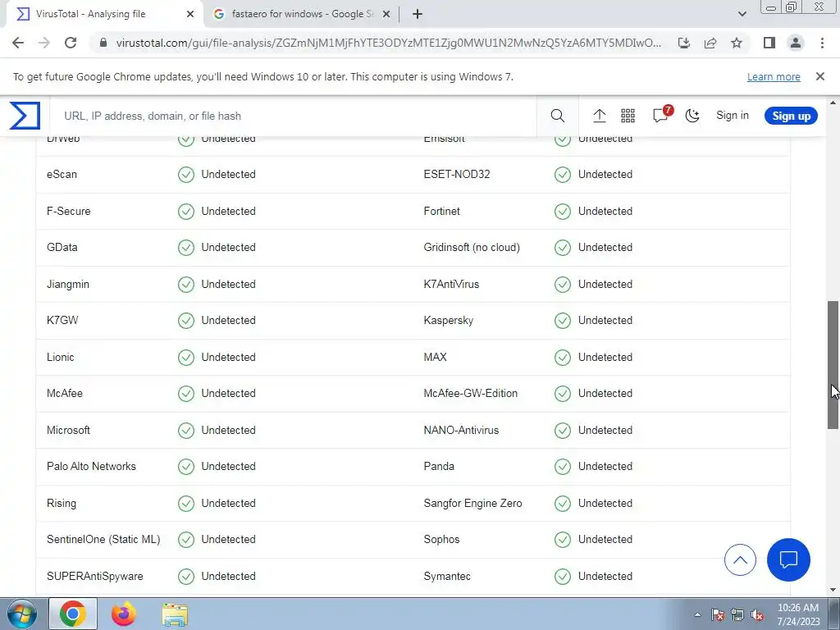Click Jiangmin engine name
The image size is (840, 630).
pos(68,284)
